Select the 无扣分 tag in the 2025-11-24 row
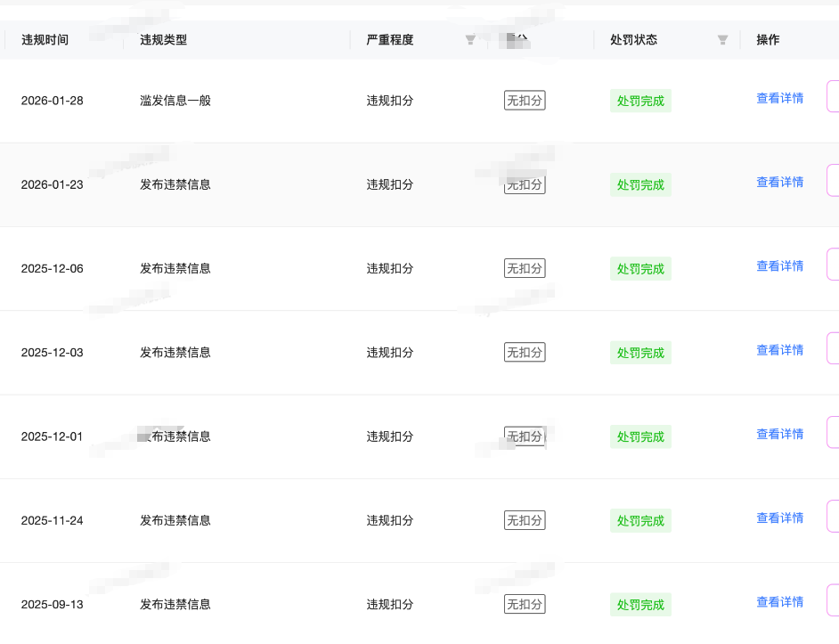Image resolution: width=839 pixels, height=644 pixels. [525, 520]
